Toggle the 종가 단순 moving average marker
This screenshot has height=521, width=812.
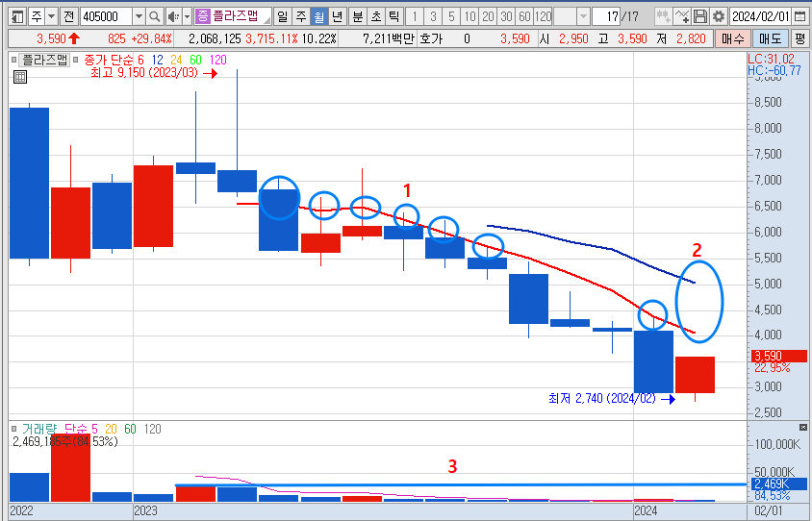click(x=76, y=60)
